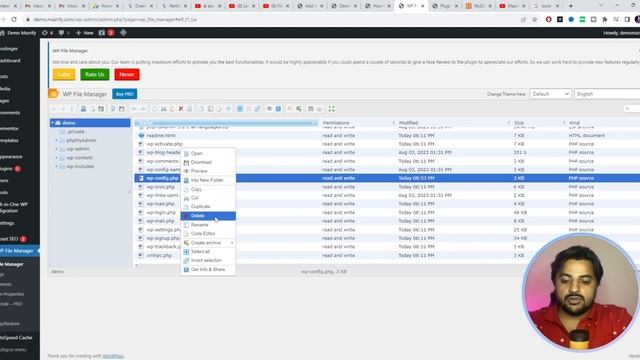Choose Invert selection from the context menu

tap(208, 260)
